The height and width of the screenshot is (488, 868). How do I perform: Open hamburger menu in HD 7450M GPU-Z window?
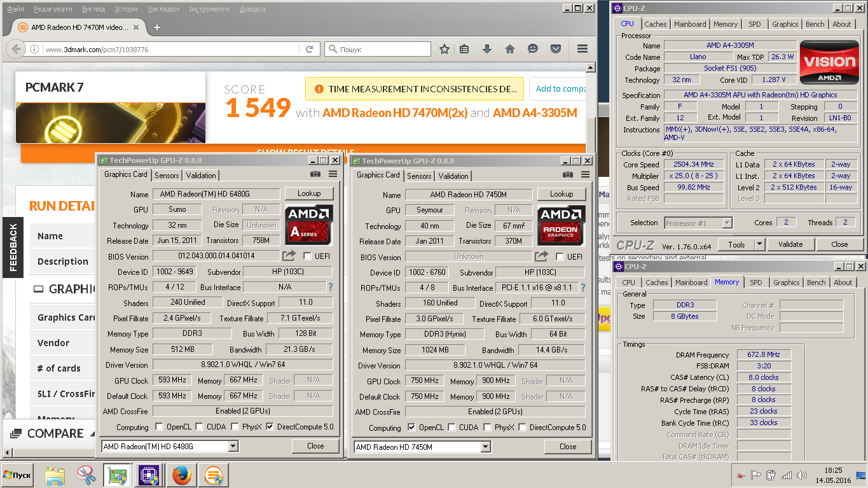point(585,174)
